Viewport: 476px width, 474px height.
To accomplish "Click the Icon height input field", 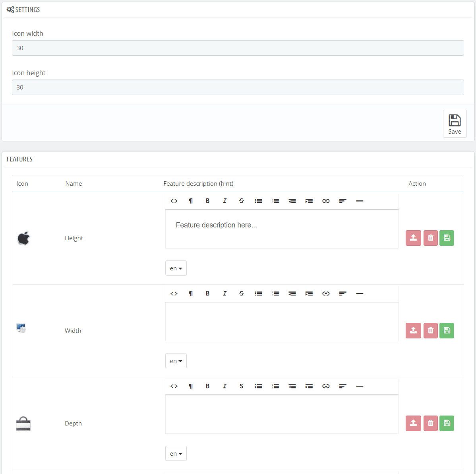I will click(x=238, y=87).
